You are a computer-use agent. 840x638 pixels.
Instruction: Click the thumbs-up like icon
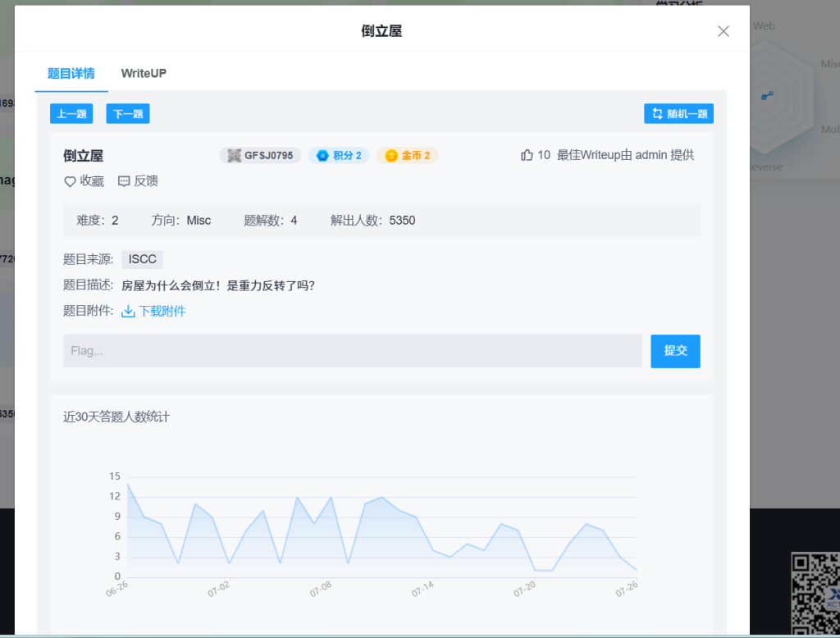click(x=527, y=155)
